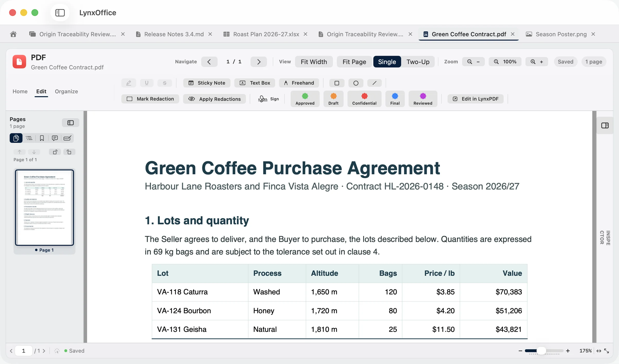Click Mark Redaction
Viewport: 619px width, 364px height.
tap(150, 99)
